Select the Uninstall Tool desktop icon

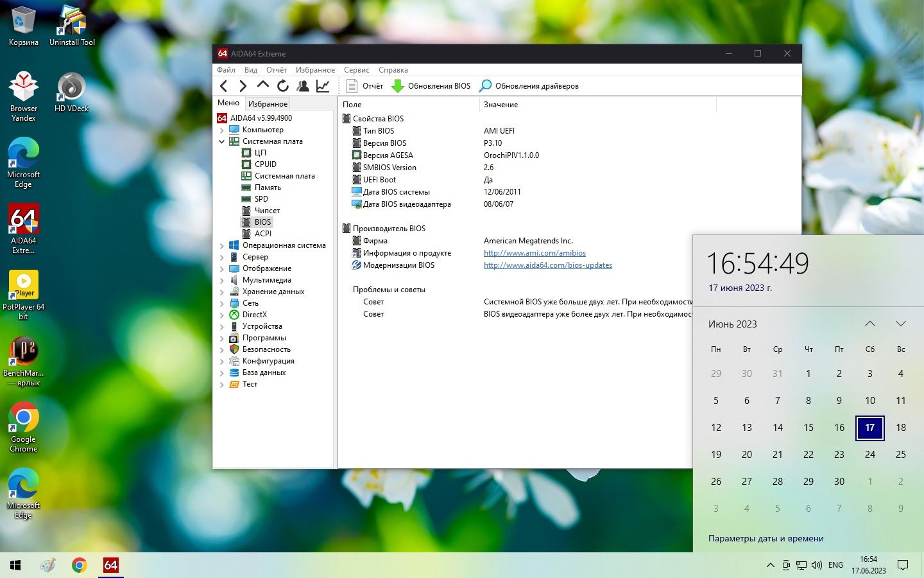(72, 27)
